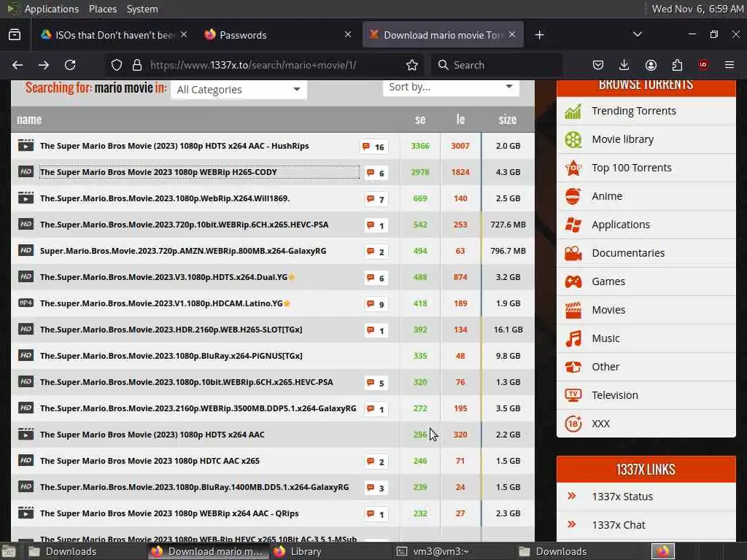Expand the Sort by dropdown
Screen dimensions: 747x560
(451, 87)
